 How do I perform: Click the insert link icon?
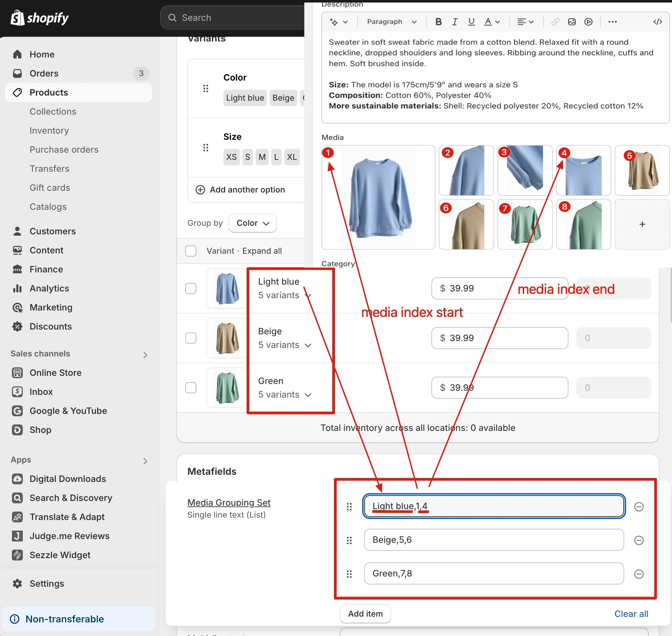point(555,22)
